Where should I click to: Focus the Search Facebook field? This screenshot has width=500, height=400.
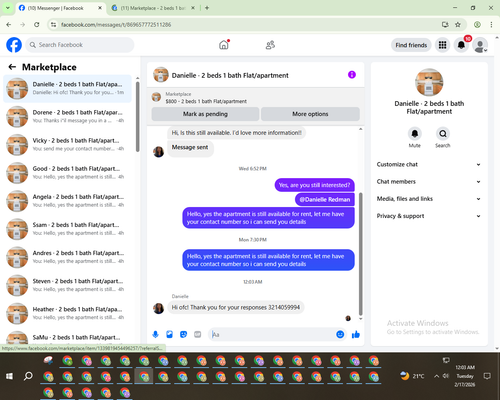click(x=80, y=45)
